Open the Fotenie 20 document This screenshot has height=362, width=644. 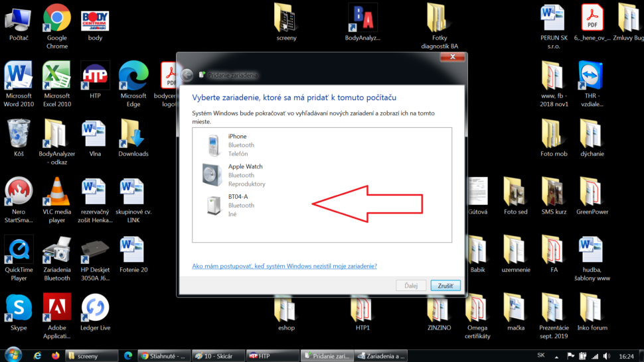(133, 255)
